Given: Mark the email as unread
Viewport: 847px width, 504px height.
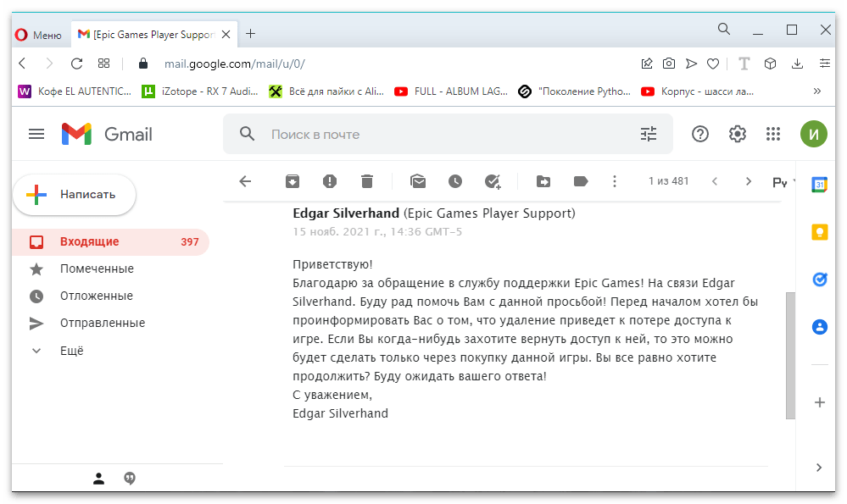Looking at the screenshot, I should click(x=418, y=181).
